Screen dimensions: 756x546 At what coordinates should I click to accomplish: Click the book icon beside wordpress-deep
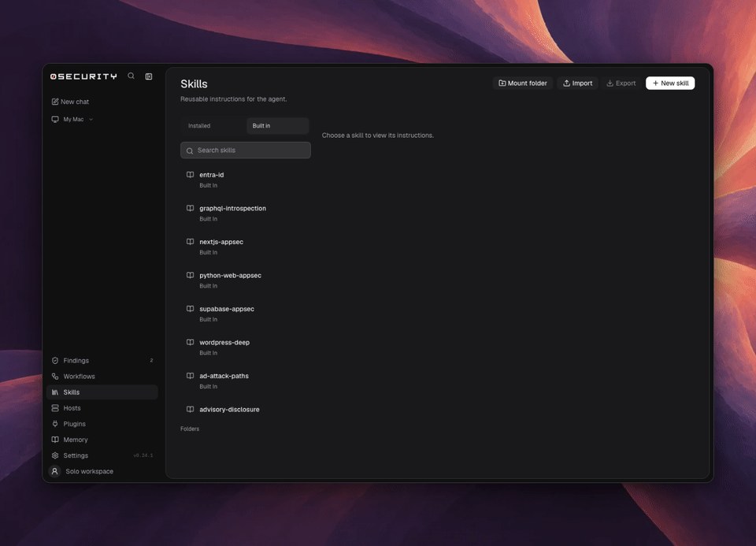click(x=191, y=343)
